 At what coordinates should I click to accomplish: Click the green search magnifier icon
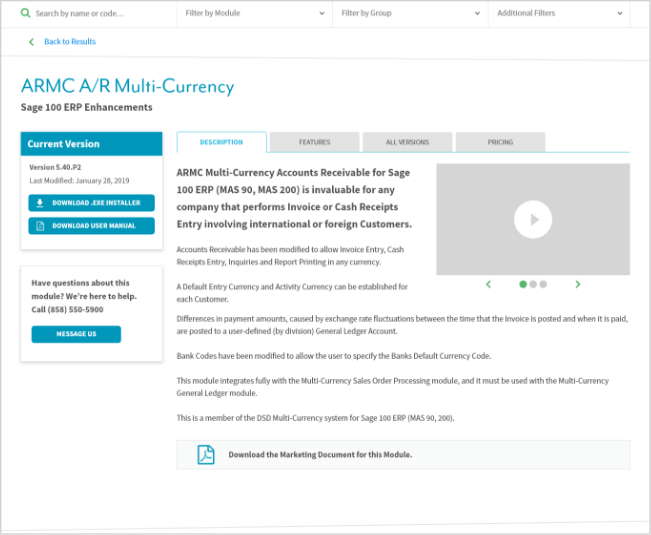pos(25,13)
